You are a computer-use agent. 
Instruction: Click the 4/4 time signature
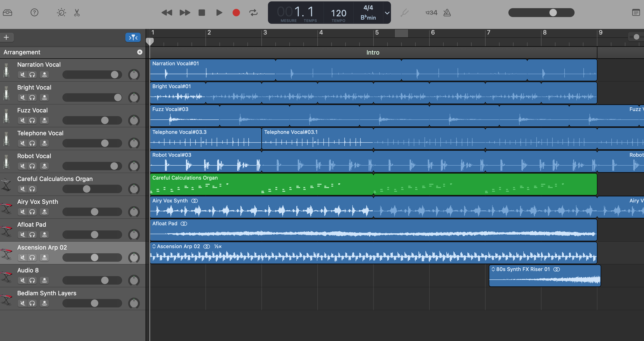[368, 8]
